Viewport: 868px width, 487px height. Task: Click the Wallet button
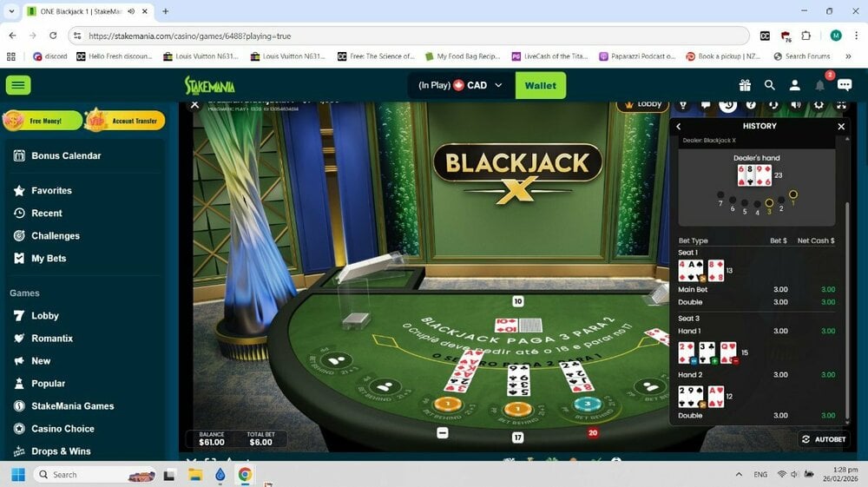coord(540,85)
